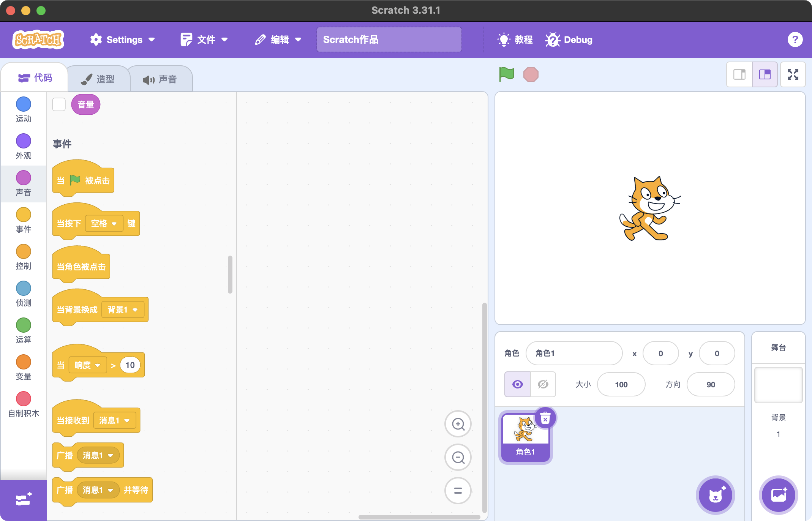Zoom out of the workspace
Image resolution: width=812 pixels, height=521 pixels.
(x=458, y=457)
